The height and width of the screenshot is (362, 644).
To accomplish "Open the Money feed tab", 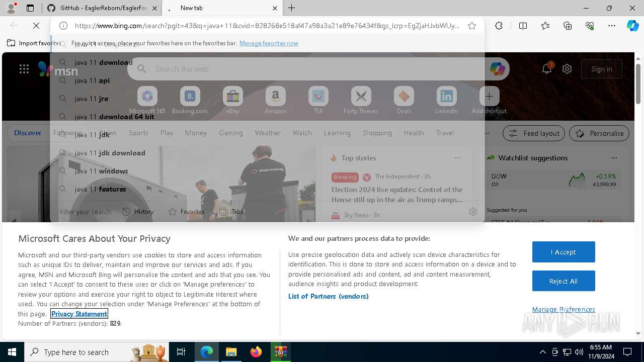I will [196, 133].
